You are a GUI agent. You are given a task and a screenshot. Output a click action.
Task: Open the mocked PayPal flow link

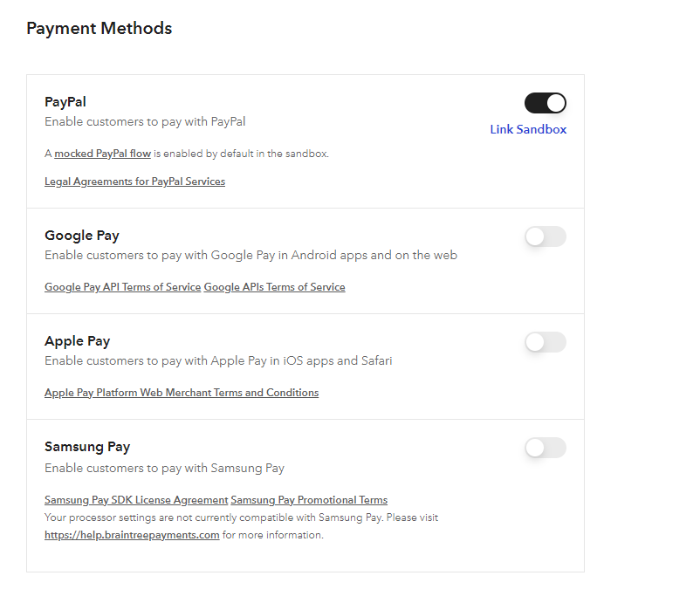pos(102,154)
